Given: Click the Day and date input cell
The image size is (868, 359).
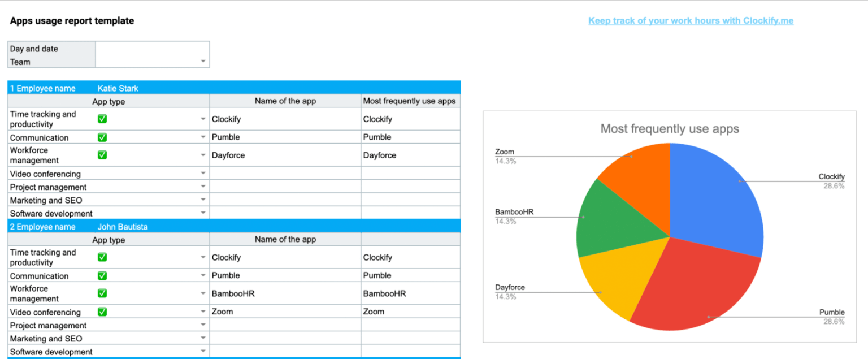Looking at the screenshot, I should (152, 49).
